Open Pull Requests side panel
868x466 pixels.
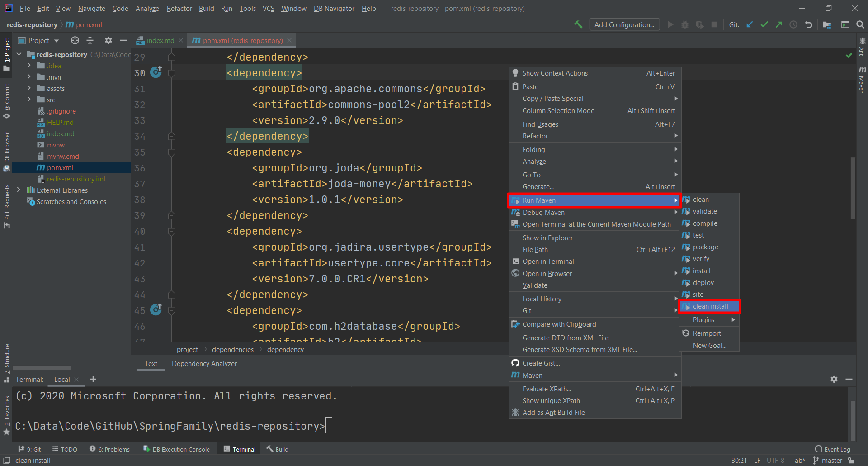point(6,207)
